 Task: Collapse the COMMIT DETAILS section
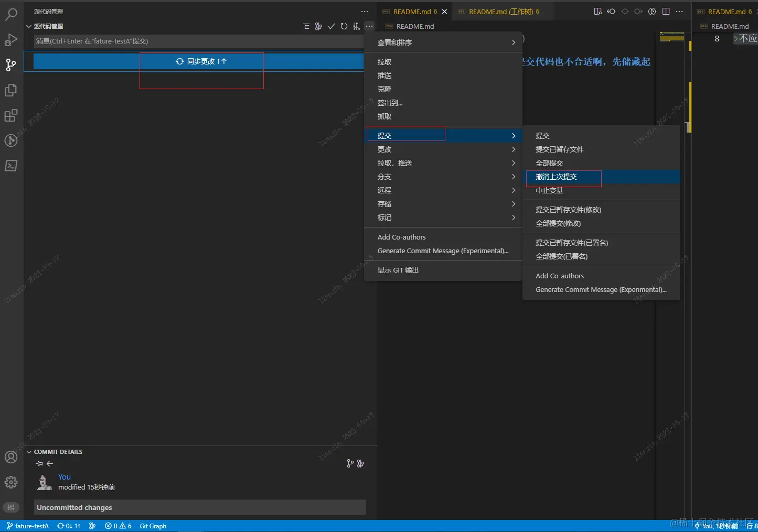point(58,451)
